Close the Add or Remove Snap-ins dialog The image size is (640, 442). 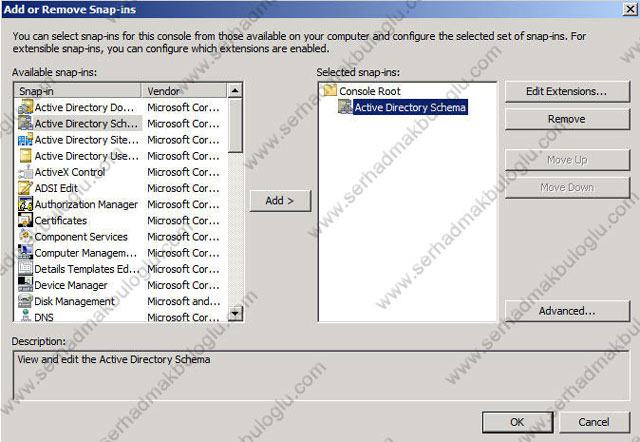[631, 9]
